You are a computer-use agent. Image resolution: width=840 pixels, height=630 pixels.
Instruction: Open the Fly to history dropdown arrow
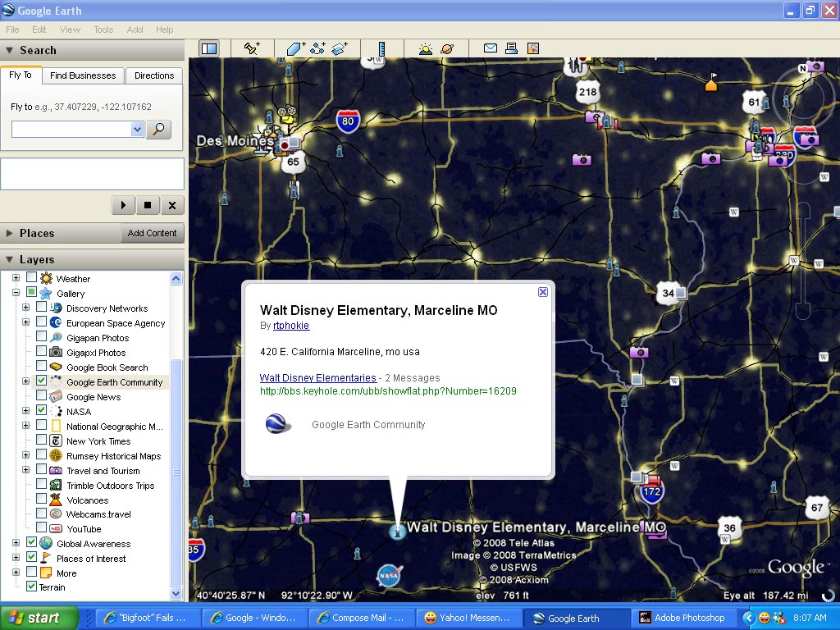[x=137, y=129]
